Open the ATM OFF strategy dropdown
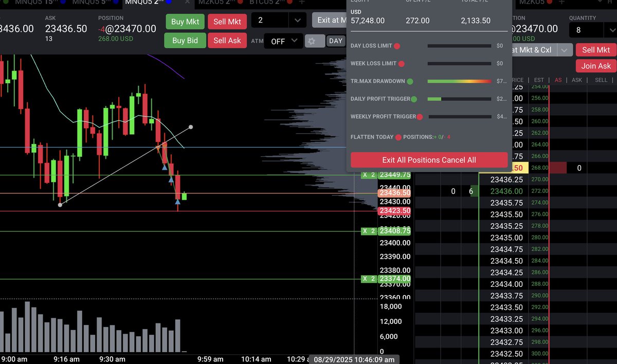Viewport: 617px width, 364px height. click(x=283, y=41)
